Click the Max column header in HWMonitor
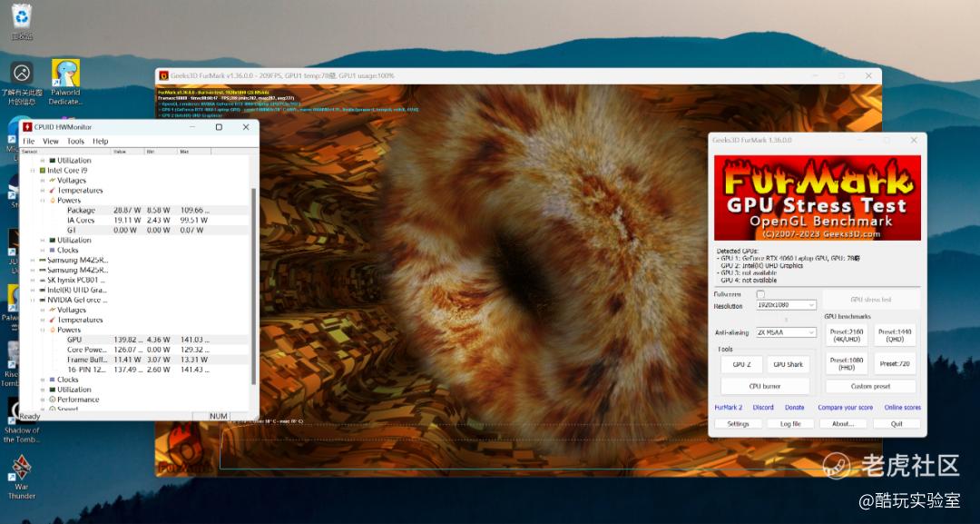 [194, 152]
